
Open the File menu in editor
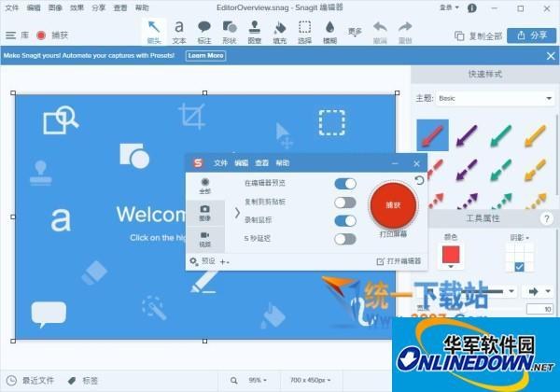(12, 7)
